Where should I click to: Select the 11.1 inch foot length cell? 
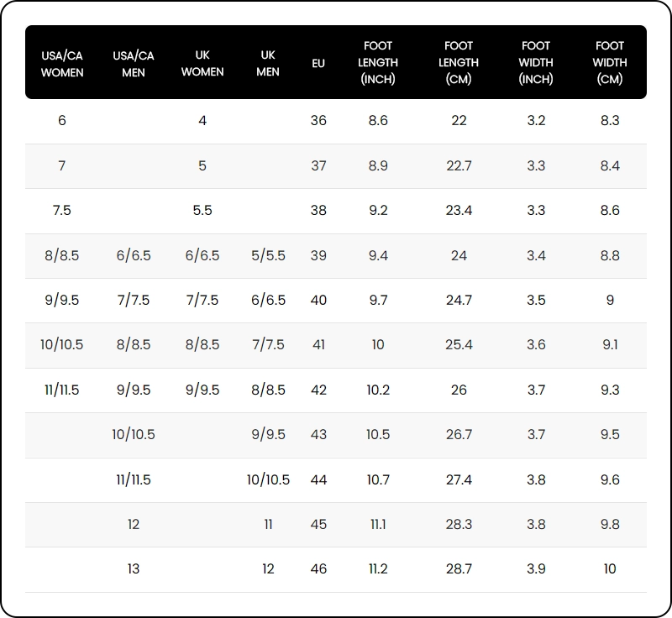[x=378, y=524]
